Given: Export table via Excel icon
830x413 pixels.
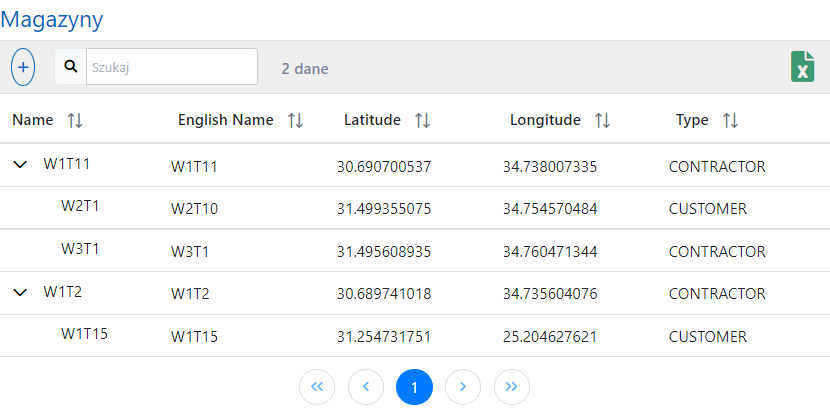Looking at the screenshot, I should (802, 67).
